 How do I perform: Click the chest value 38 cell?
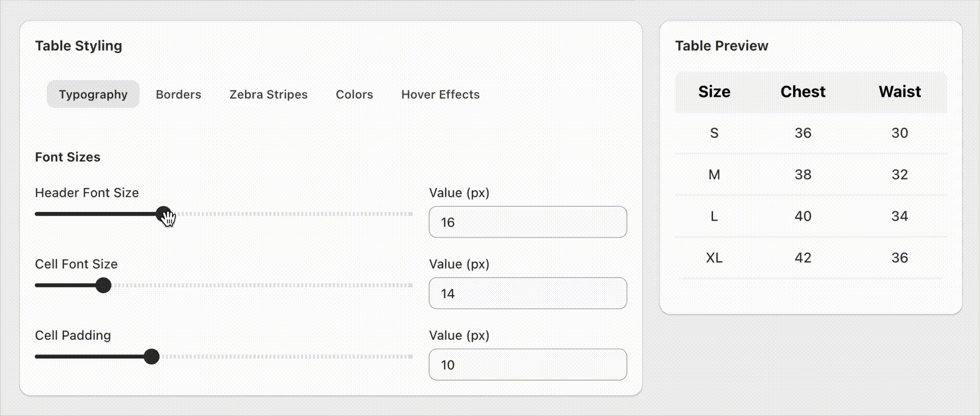803,174
